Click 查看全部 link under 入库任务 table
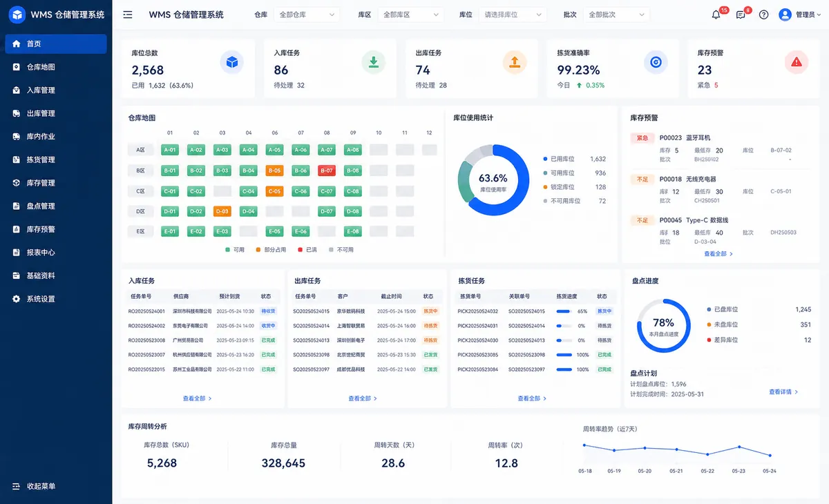The width and height of the screenshot is (829, 504). [198, 398]
